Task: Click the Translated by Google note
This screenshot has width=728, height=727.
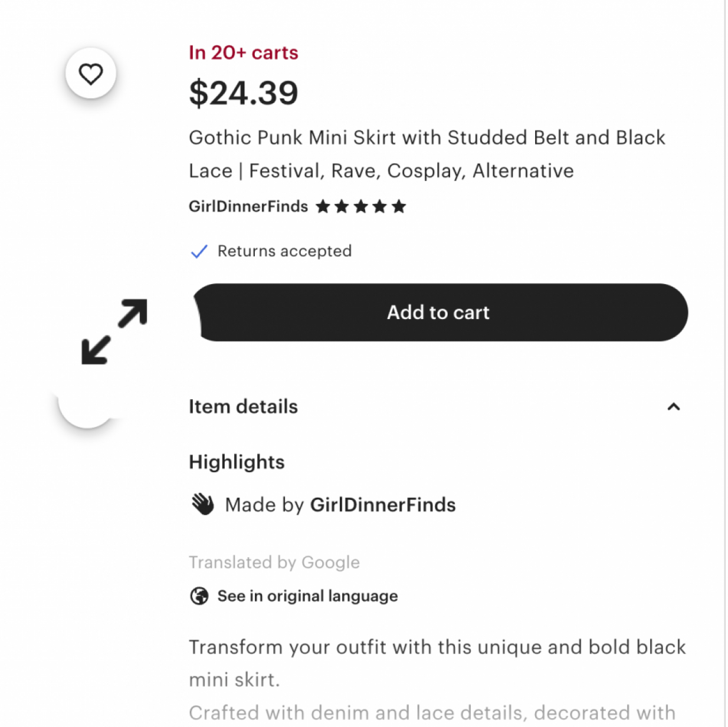Action: (x=274, y=562)
